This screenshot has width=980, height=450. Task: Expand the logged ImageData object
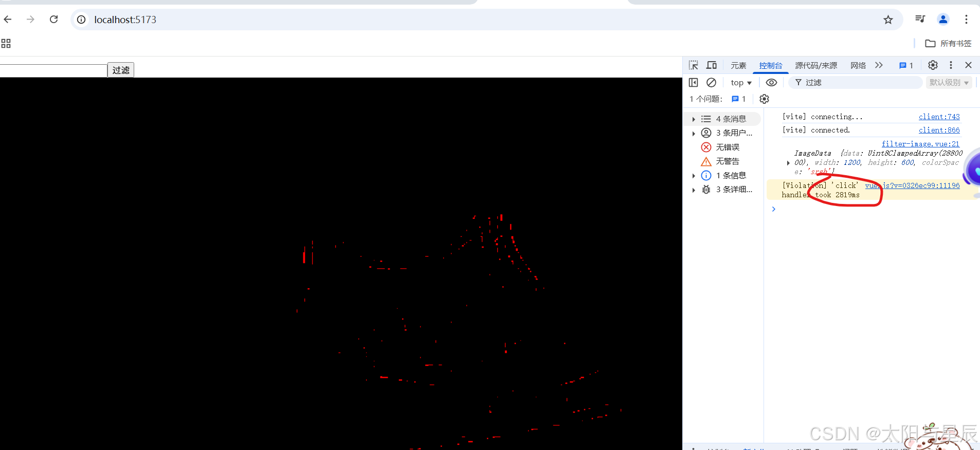(788, 163)
